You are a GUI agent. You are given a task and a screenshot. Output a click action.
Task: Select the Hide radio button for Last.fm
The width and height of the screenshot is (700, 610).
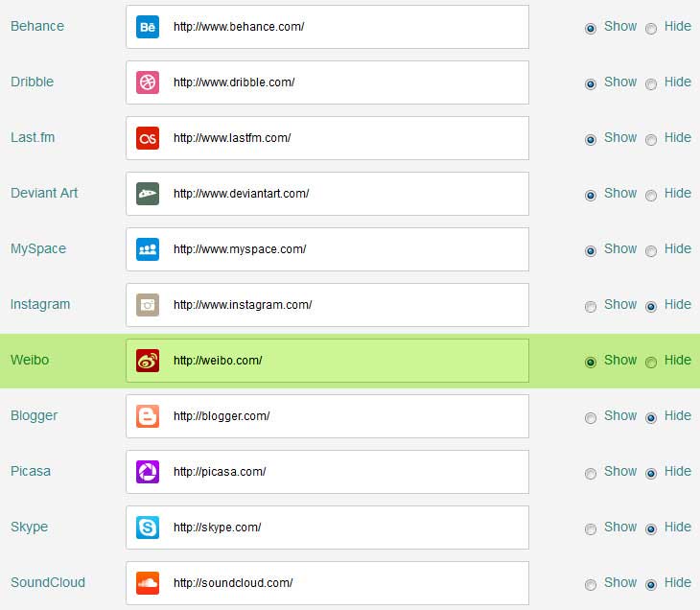[x=651, y=140]
